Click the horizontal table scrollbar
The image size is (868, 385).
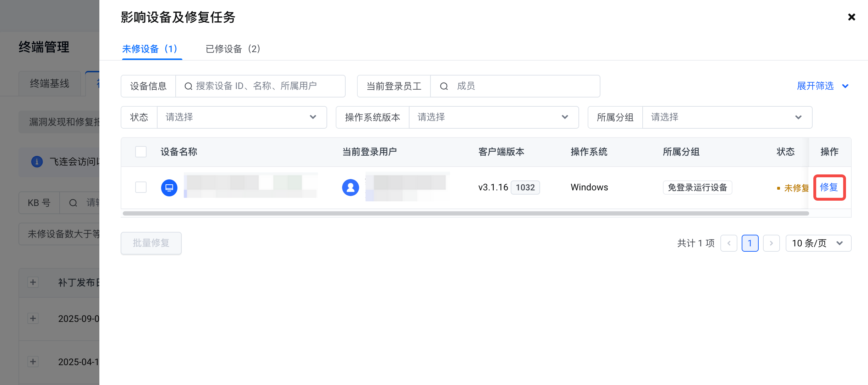[466, 213]
